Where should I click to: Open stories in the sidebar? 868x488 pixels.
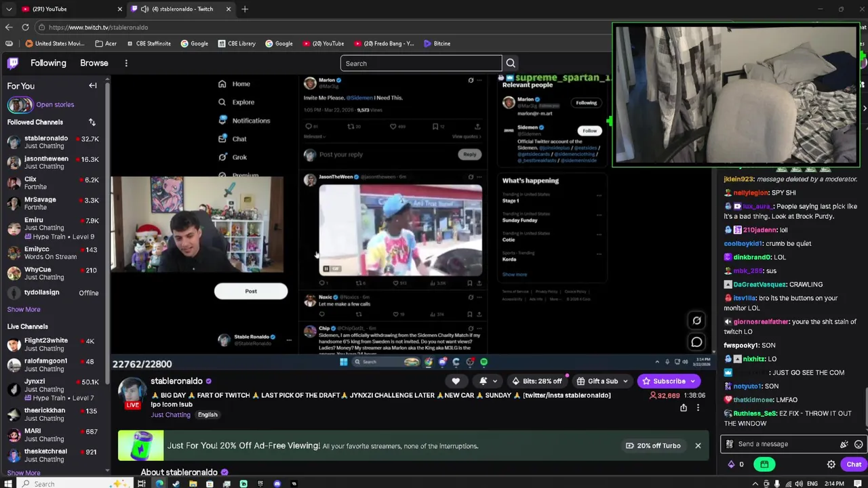55,104
